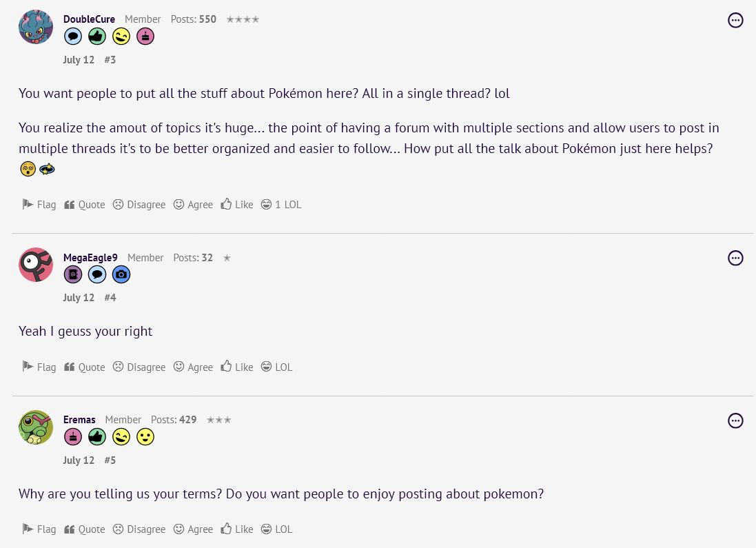Toggle Disagree reaction on Eremas's post

[x=139, y=529]
